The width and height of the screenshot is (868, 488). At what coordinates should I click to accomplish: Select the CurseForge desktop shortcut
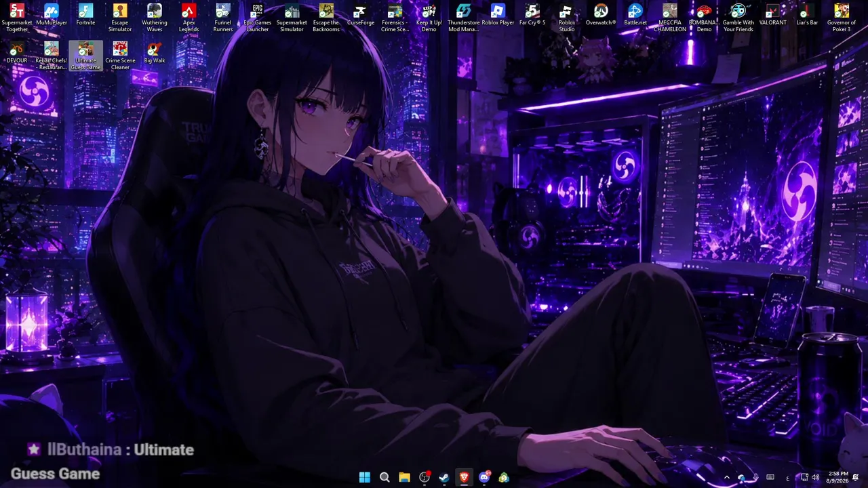point(360,15)
